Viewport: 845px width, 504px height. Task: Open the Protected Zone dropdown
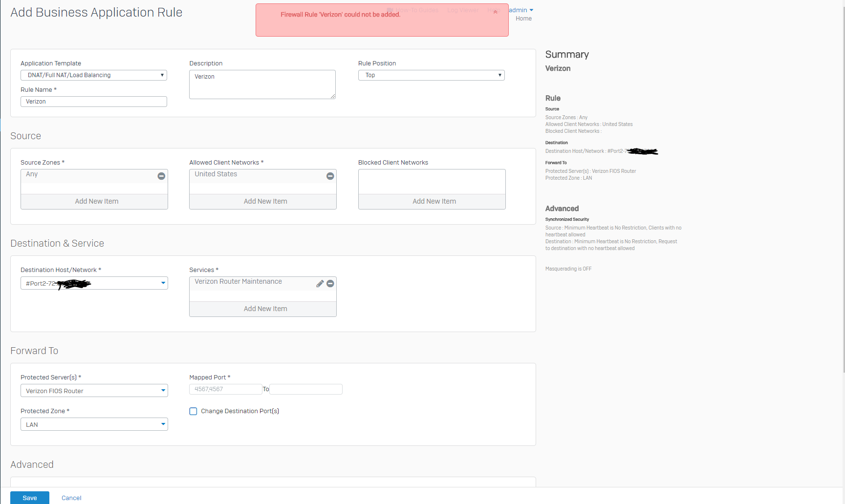(x=94, y=424)
